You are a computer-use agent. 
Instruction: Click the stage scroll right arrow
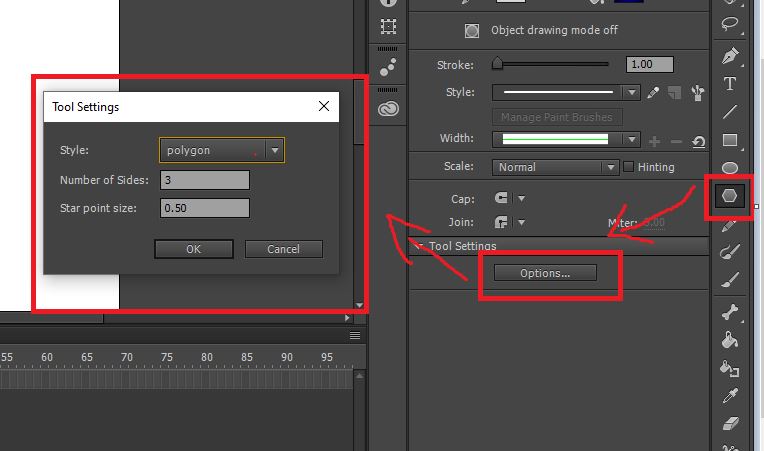coord(347,318)
